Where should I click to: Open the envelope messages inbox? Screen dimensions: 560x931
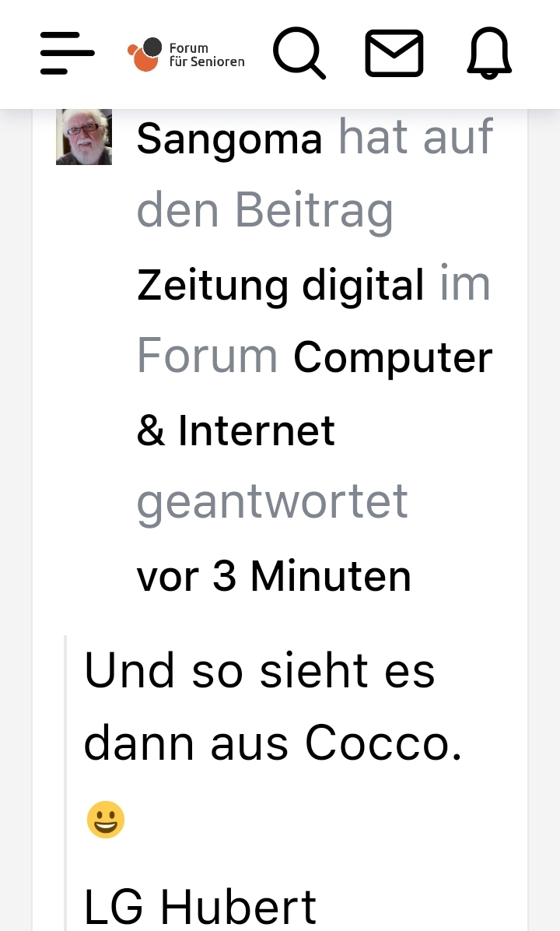(x=394, y=54)
